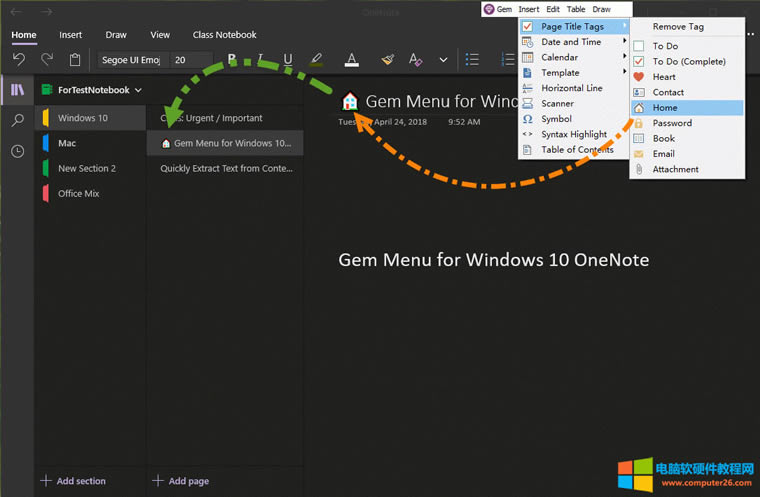The image size is (760, 497).
Task: Click the Format Painter brush icon
Action: tap(388, 60)
